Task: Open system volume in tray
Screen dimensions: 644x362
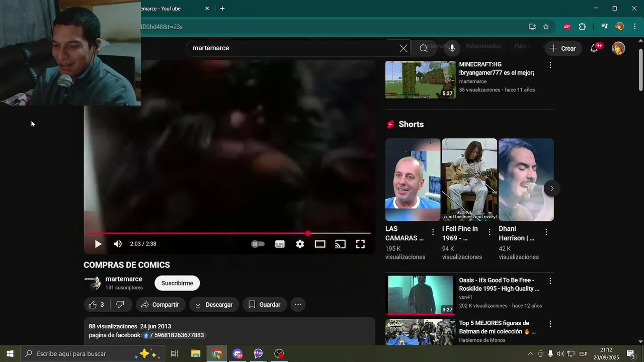Action: (x=560, y=354)
